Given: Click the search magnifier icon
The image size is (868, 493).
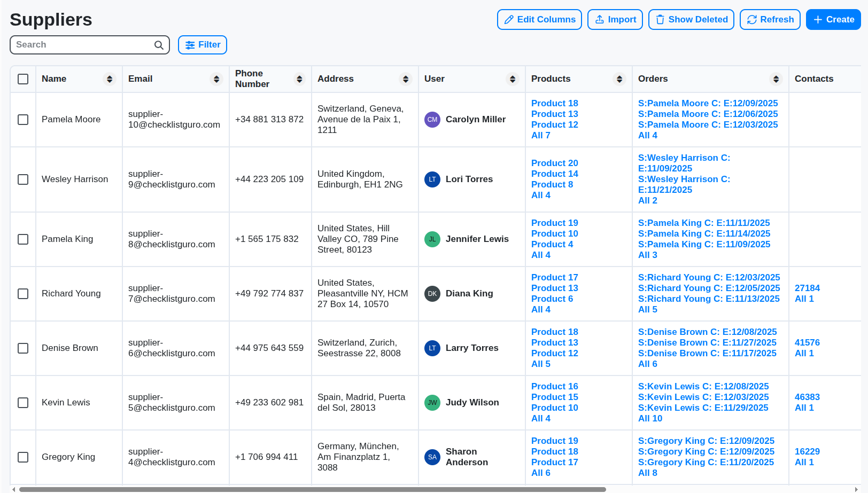Looking at the screenshot, I should pos(159,45).
